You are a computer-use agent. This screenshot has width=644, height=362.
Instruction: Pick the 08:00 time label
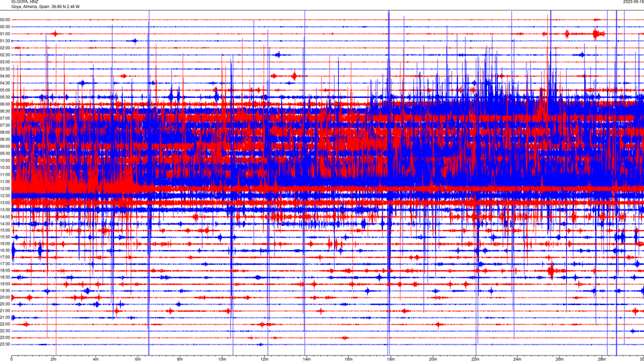(5, 132)
